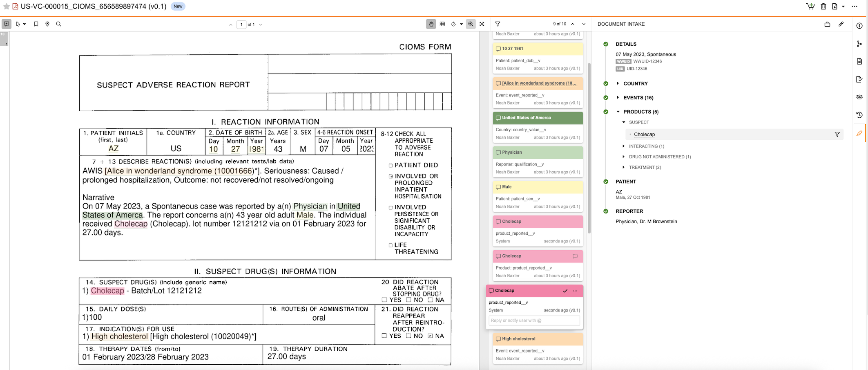The image size is (868, 370).
Task: Resolve the selected Cholecap annotation with checkmark
Action: [x=565, y=291]
